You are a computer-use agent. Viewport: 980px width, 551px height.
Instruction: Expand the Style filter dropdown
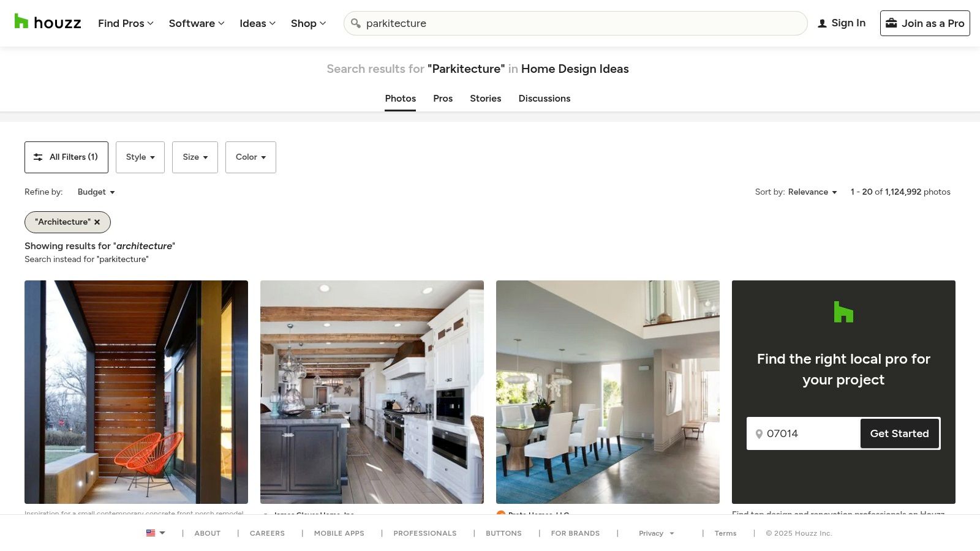(140, 157)
